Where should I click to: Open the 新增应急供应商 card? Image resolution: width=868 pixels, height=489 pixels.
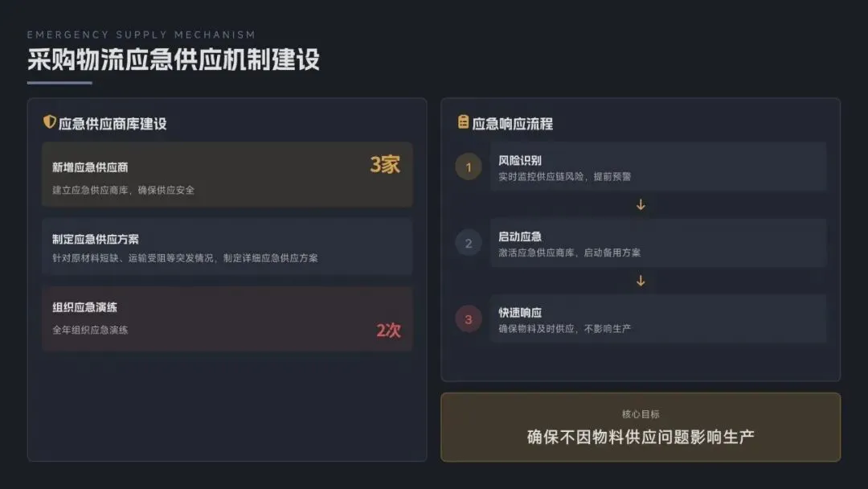coord(227,175)
